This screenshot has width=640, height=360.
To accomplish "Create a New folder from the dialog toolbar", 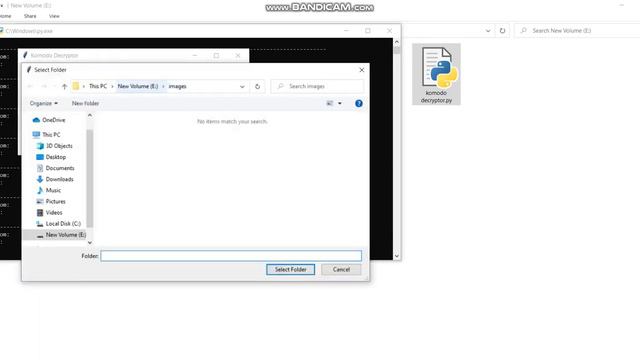I will click(85, 104).
